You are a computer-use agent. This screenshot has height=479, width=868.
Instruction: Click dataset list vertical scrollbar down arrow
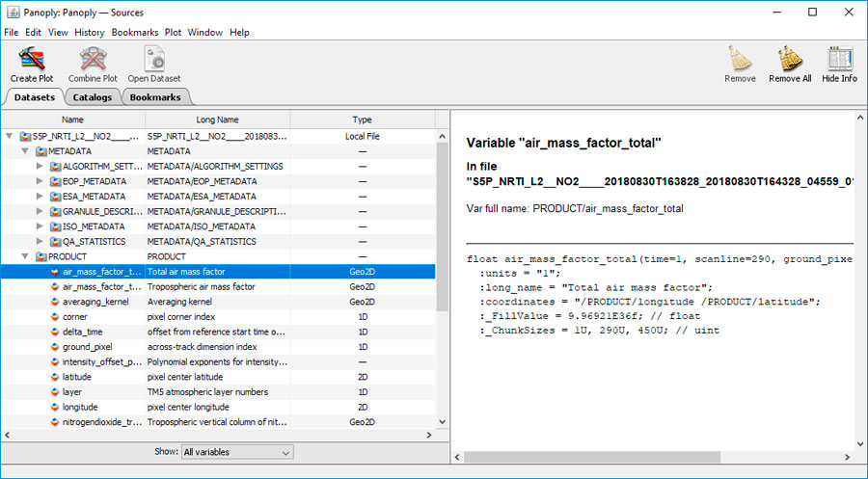pyautogui.click(x=442, y=422)
